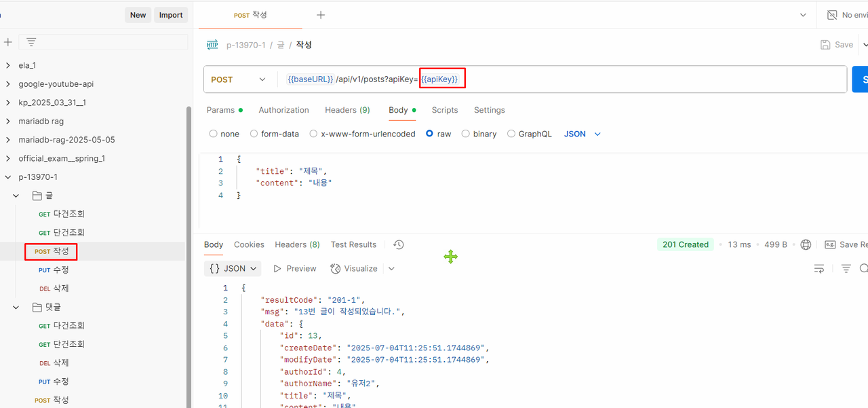
Task: Switch to the Authorization tab
Action: coord(283,110)
